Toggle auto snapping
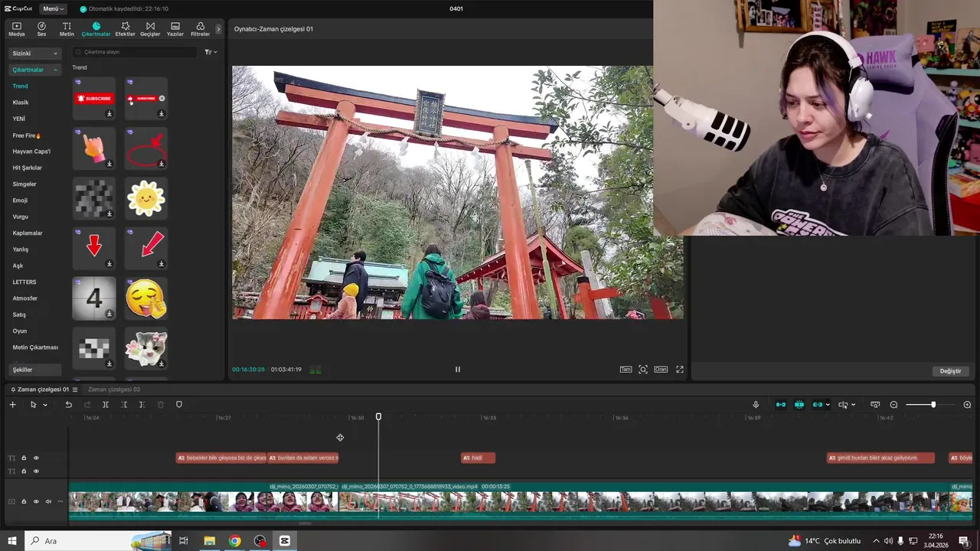The width and height of the screenshot is (980, 551). (x=799, y=405)
